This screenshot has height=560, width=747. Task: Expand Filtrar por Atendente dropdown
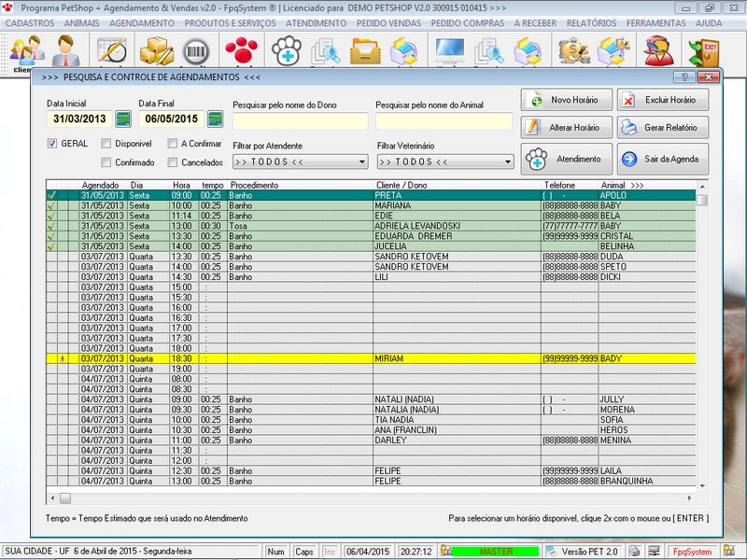point(362,161)
